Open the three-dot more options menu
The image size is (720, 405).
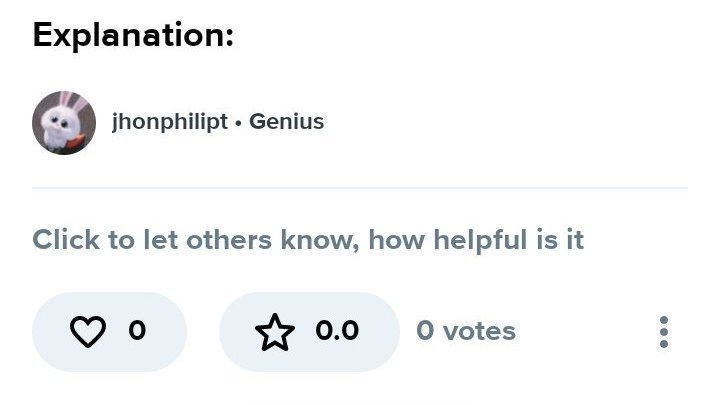[x=663, y=332]
